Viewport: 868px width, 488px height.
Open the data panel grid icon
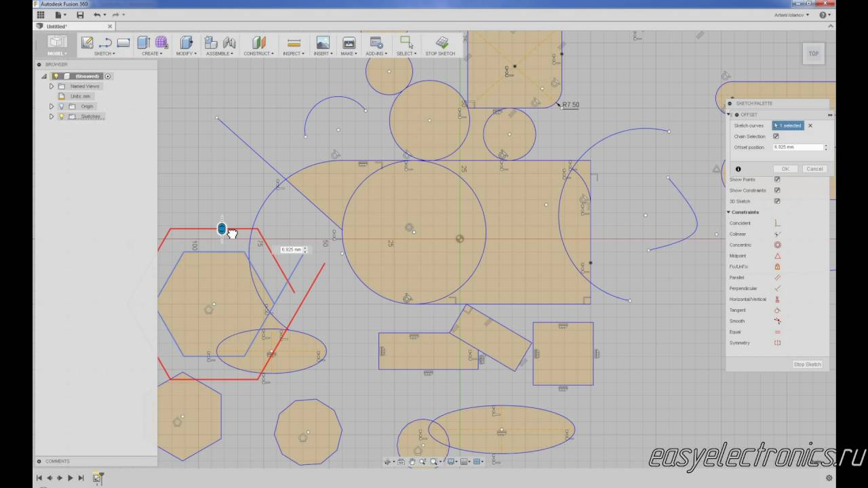pyautogui.click(x=41, y=15)
